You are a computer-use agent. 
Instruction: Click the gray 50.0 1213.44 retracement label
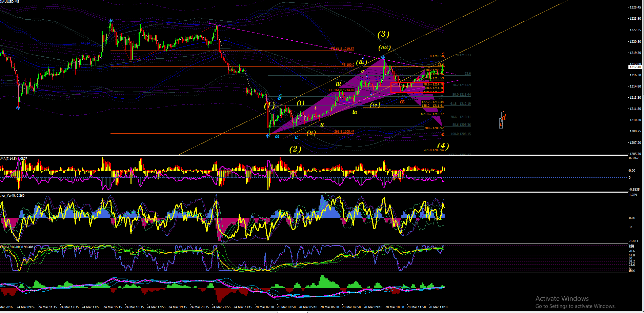coord(461,95)
